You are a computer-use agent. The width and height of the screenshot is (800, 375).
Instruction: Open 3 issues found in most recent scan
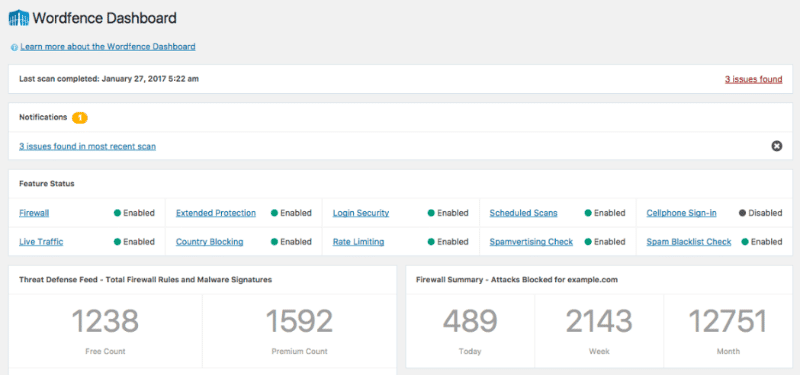(87, 146)
